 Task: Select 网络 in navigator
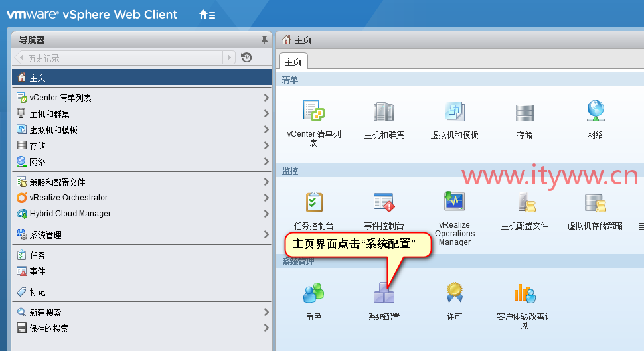[x=141, y=162]
